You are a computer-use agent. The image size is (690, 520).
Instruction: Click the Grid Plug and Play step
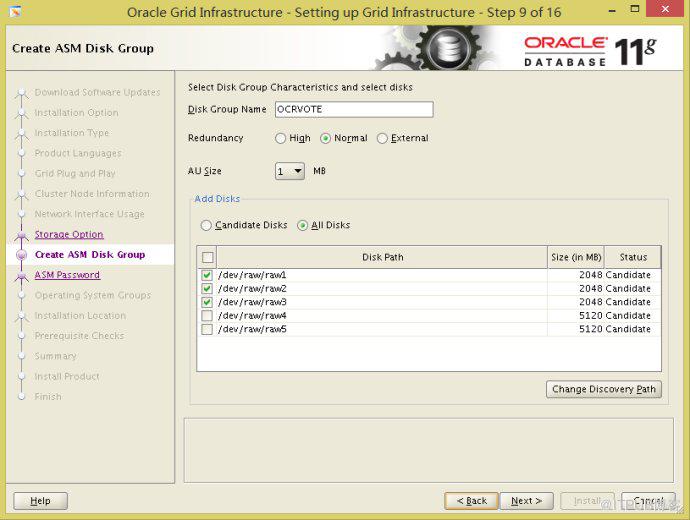75,174
